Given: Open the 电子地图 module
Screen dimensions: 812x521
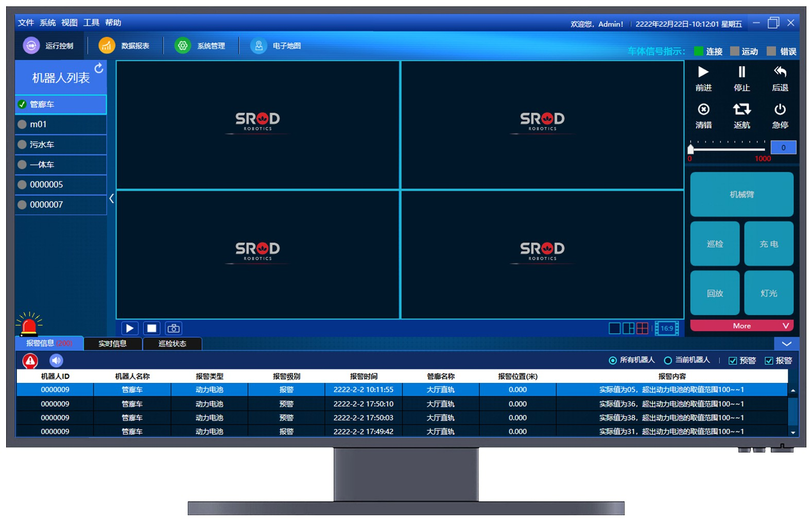Looking at the screenshot, I should coord(275,46).
